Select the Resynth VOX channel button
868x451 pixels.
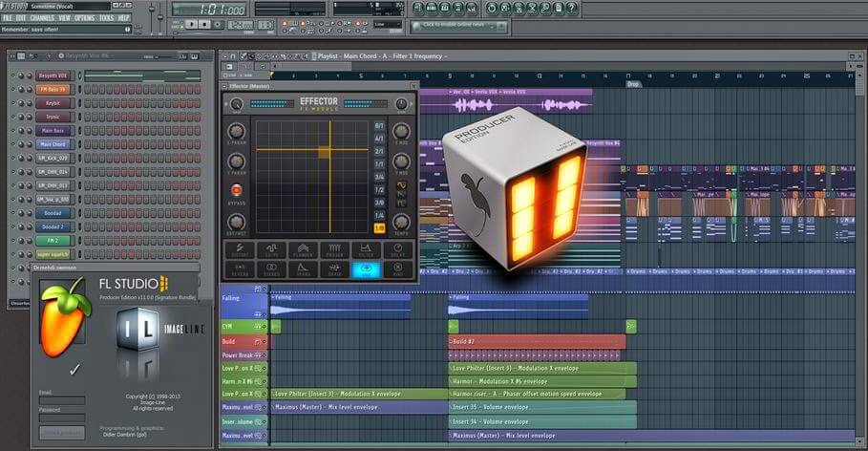tap(53, 75)
